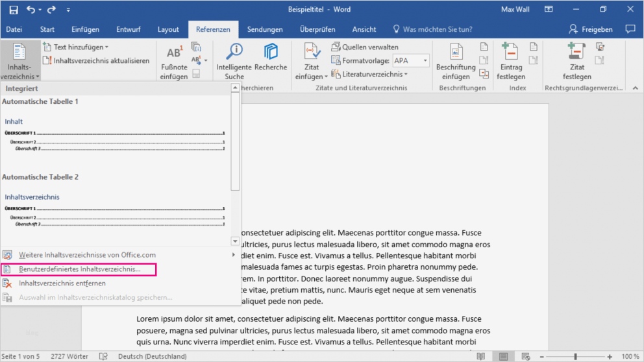Switch to the Layout tab
The image size is (644, 362).
168,29
